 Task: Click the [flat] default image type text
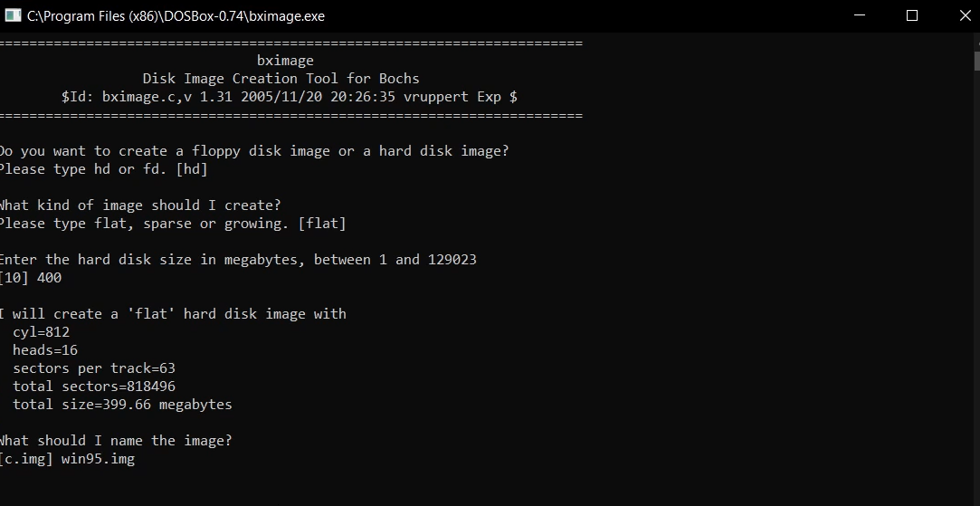322,224
